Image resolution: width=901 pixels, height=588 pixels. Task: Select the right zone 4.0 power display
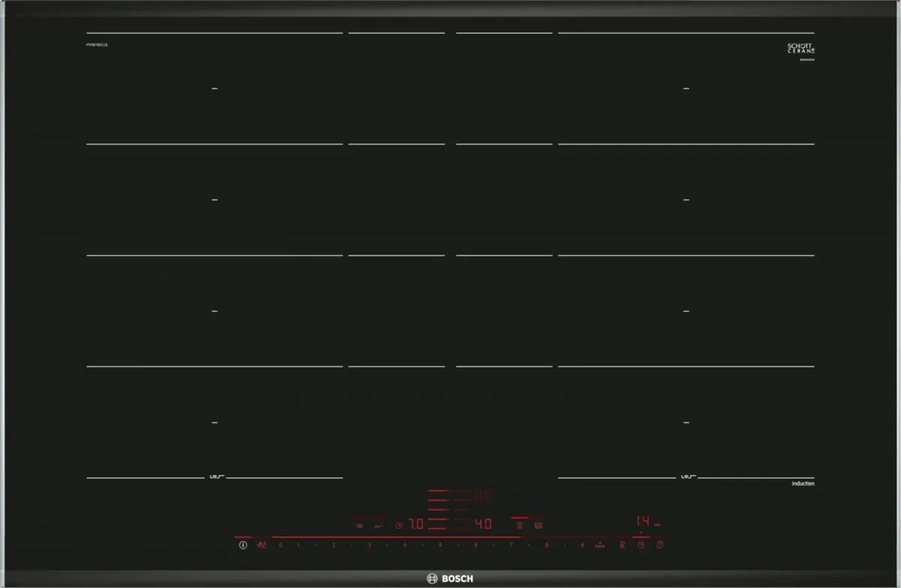click(x=484, y=524)
